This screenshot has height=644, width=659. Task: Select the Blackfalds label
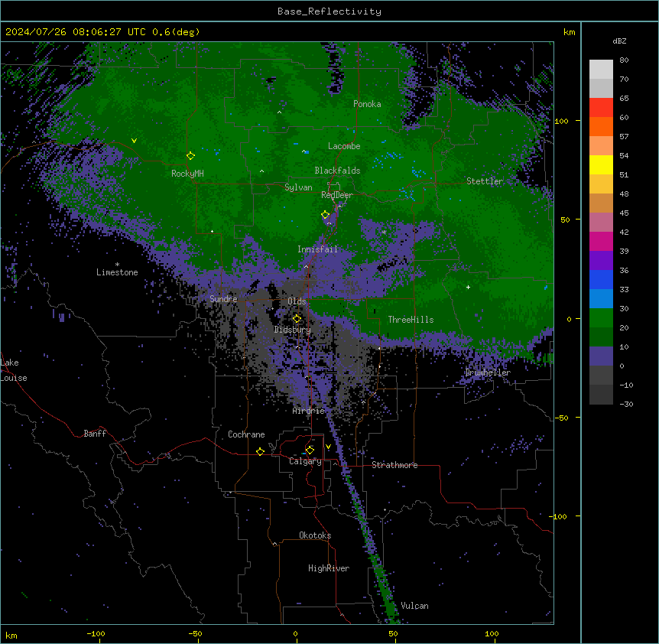click(337, 171)
